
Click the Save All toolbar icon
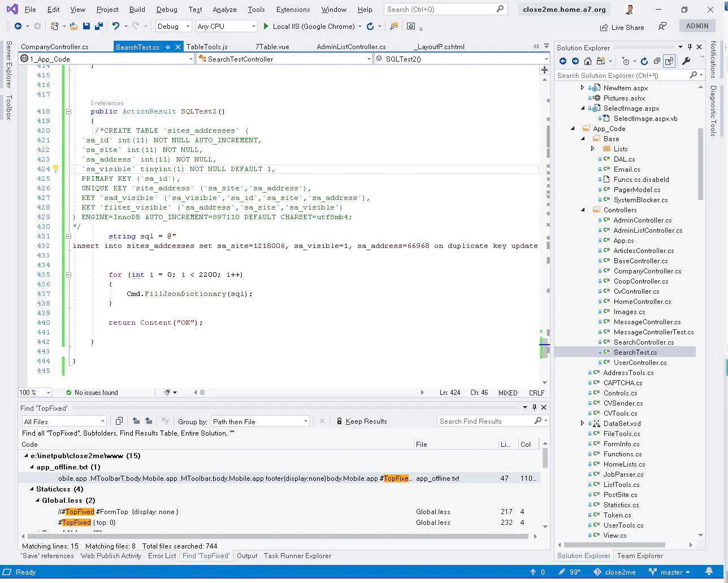pyautogui.click(x=99, y=26)
